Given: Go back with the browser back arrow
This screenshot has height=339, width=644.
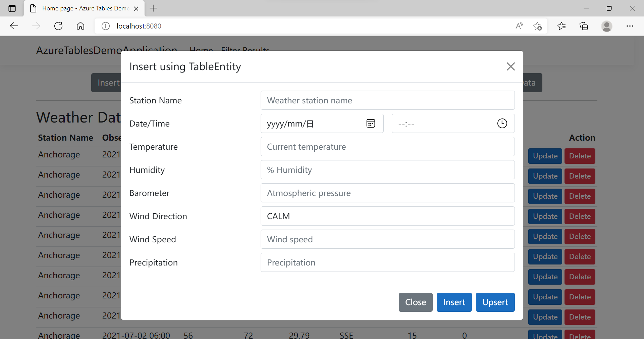Looking at the screenshot, I should coord(14,26).
